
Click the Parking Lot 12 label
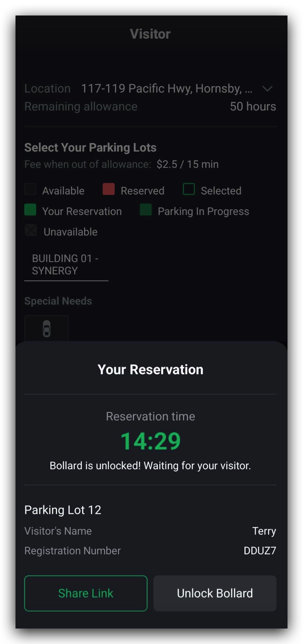coord(63,510)
